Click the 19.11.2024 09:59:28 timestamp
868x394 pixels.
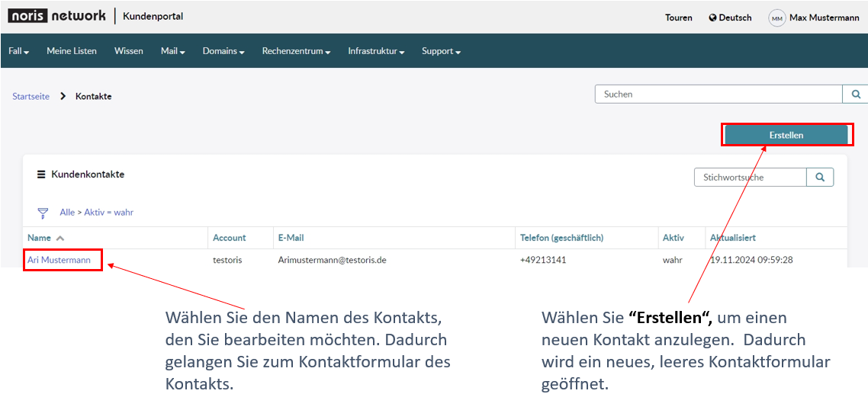point(751,260)
